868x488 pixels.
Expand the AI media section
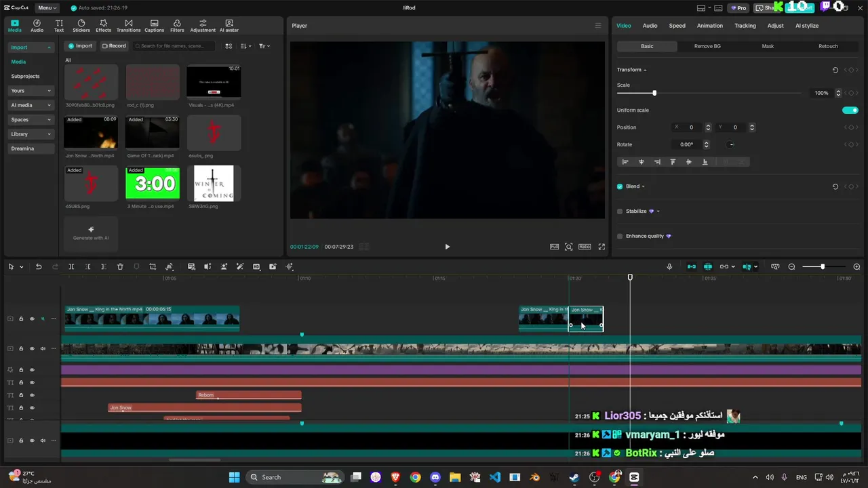31,105
